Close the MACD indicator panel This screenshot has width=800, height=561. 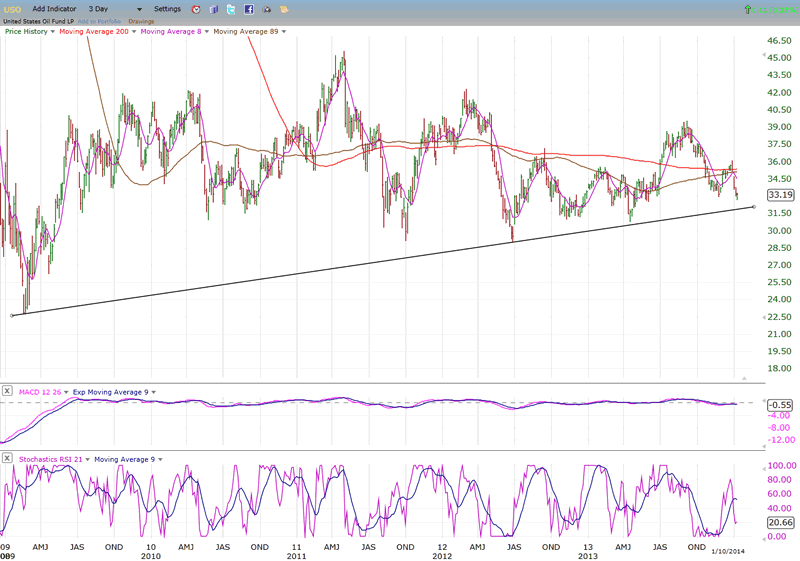pyautogui.click(x=8, y=391)
